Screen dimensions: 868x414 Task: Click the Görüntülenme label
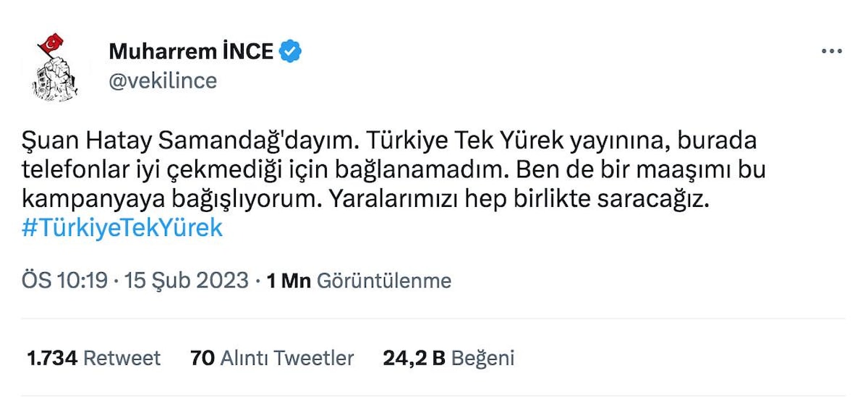(384, 280)
